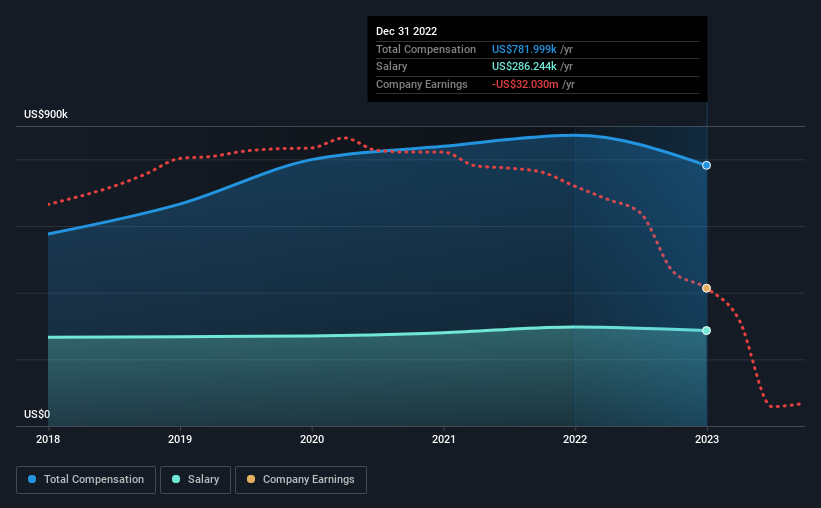This screenshot has height=508, width=821.
Task: Click the US$900k y-axis label
Action: coord(46,114)
